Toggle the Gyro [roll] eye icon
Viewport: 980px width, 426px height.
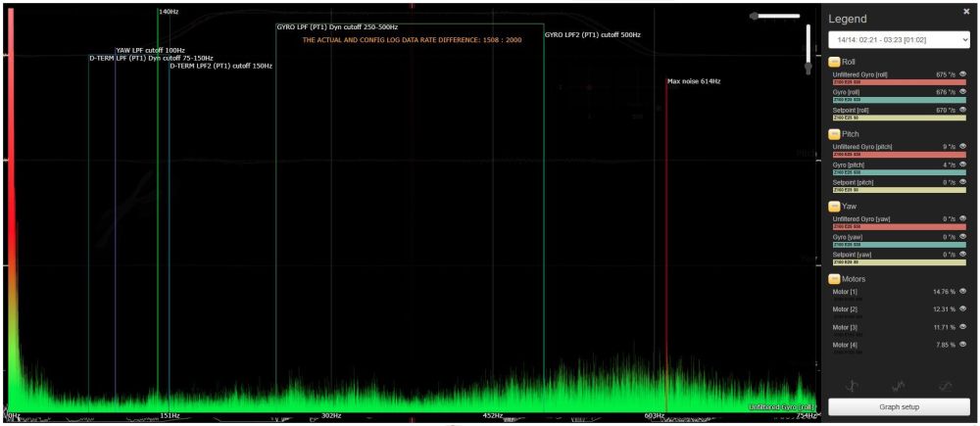coord(962,92)
